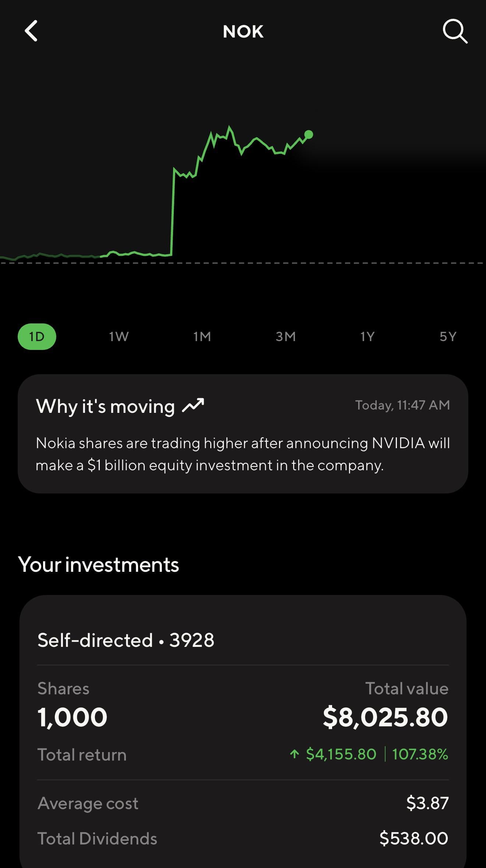Tap the peak of the price chart line
The height and width of the screenshot is (868, 486).
tap(229, 127)
